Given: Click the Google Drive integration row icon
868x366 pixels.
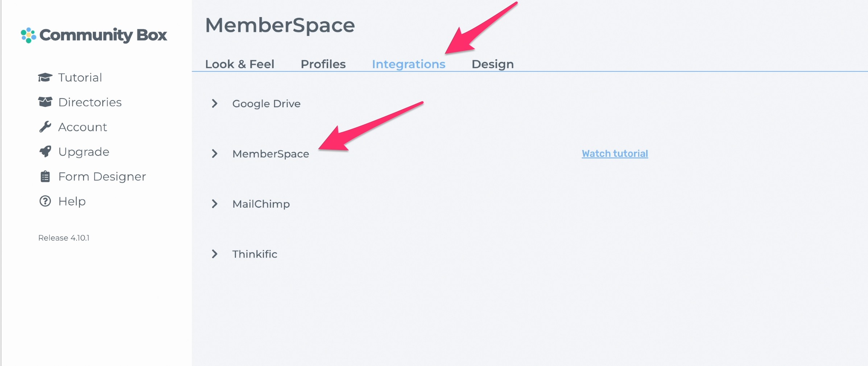Looking at the screenshot, I should [x=215, y=104].
